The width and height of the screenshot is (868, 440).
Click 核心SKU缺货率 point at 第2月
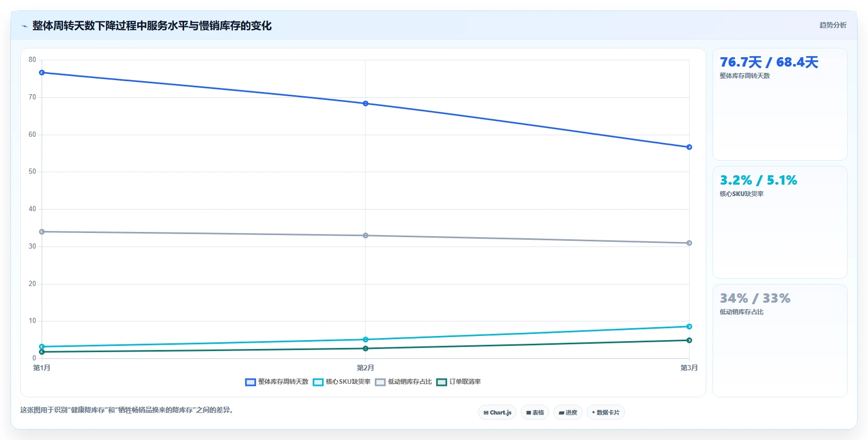pos(366,340)
